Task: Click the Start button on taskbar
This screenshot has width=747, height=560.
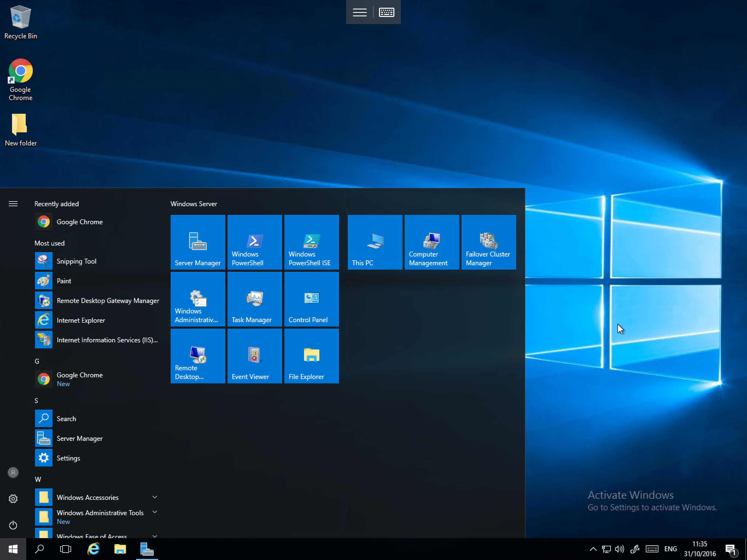Action: pyautogui.click(x=13, y=549)
